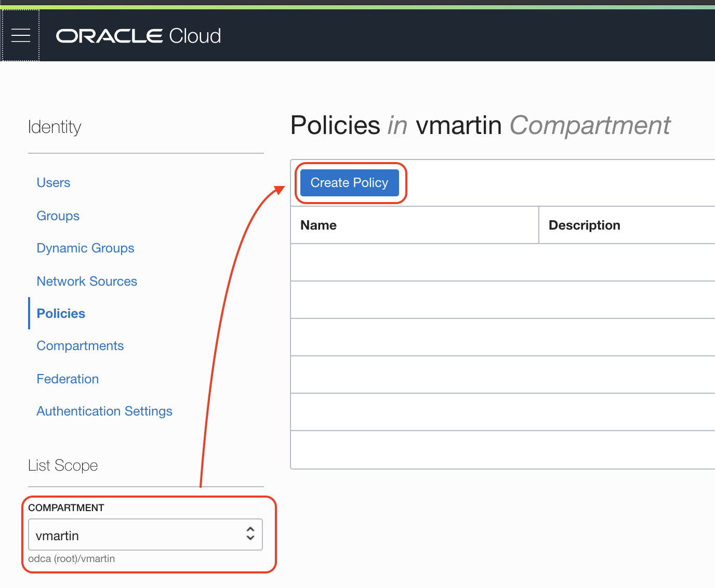The width and height of the screenshot is (715, 588).
Task: Open Authentication Settings
Action: 105,411
